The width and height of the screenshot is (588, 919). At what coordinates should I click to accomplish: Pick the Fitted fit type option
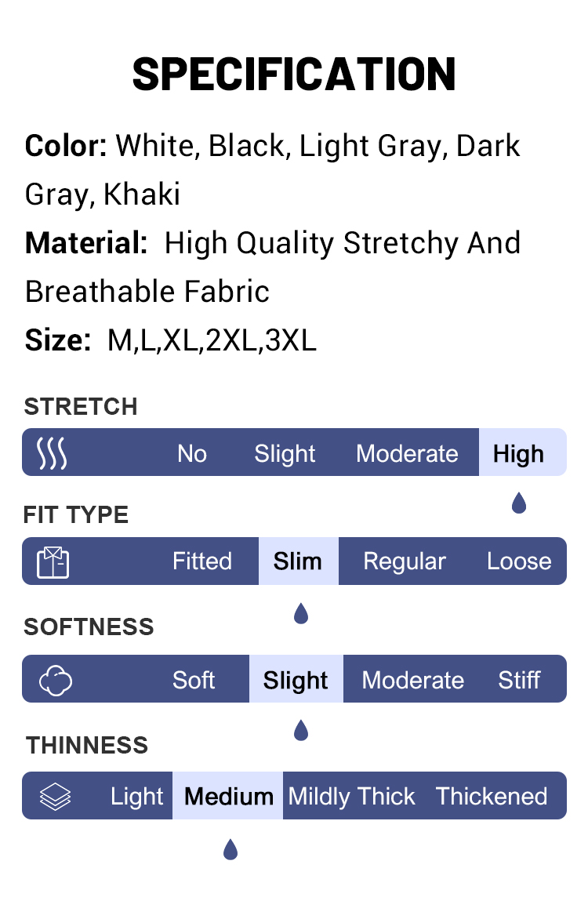202,561
